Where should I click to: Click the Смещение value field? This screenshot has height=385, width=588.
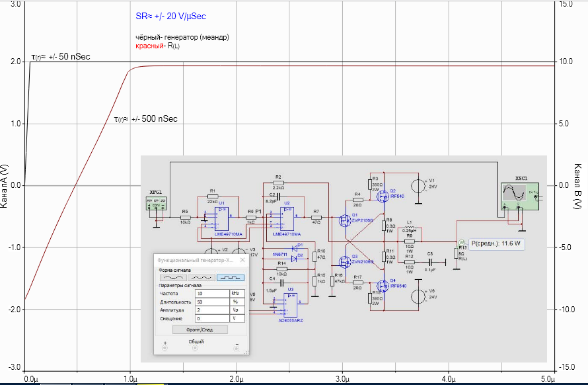click(212, 318)
